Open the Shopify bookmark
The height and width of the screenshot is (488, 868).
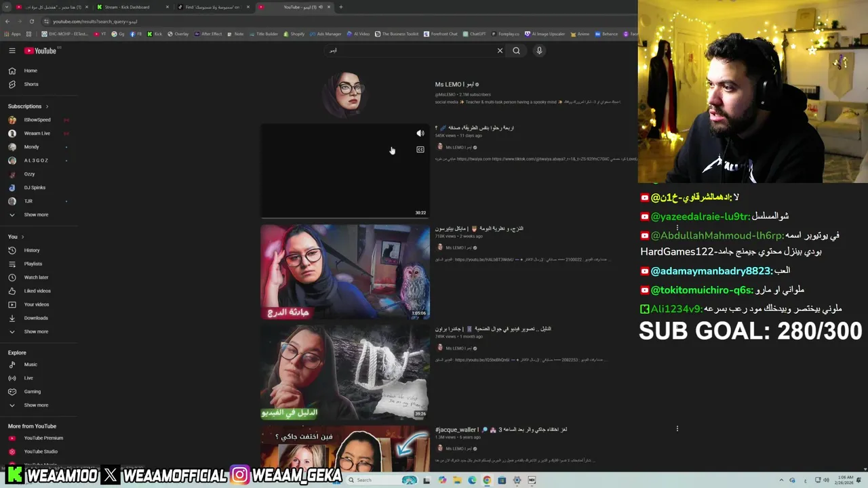(294, 34)
